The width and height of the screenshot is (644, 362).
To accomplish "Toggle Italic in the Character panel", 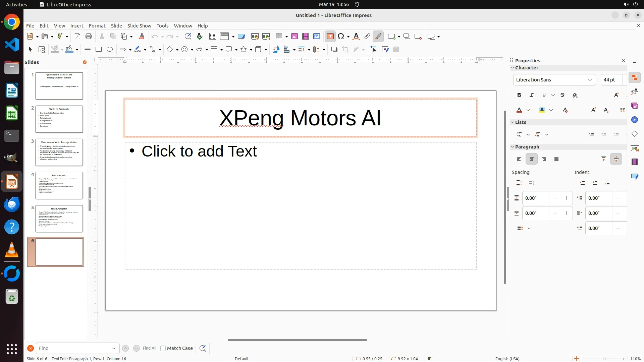I will click(532, 95).
